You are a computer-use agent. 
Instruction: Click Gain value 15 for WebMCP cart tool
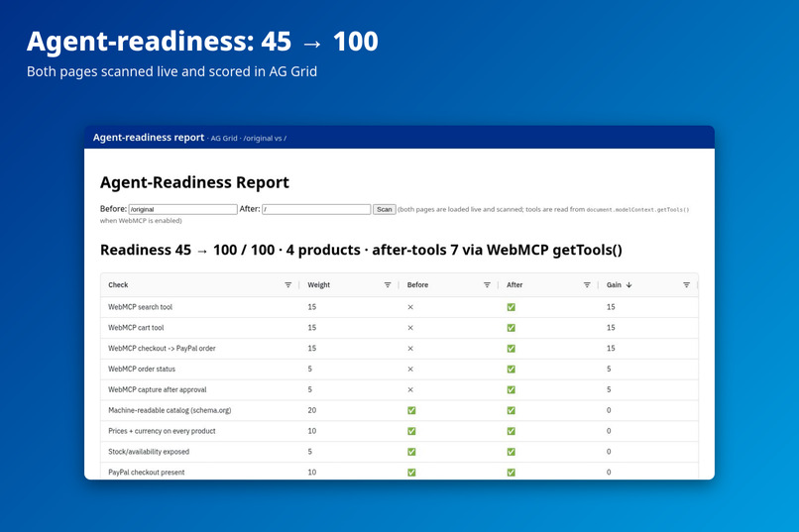[611, 328]
